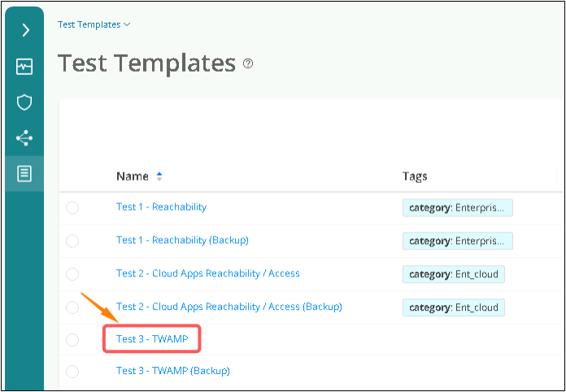Expand the sidebar with the chevron arrow
Image resolution: width=566 pixels, height=392 pixels.
tap(24, 30)
